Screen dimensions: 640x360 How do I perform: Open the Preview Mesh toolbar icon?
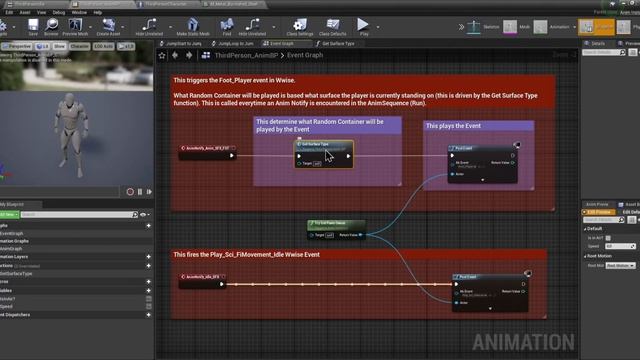pos(75,25)
